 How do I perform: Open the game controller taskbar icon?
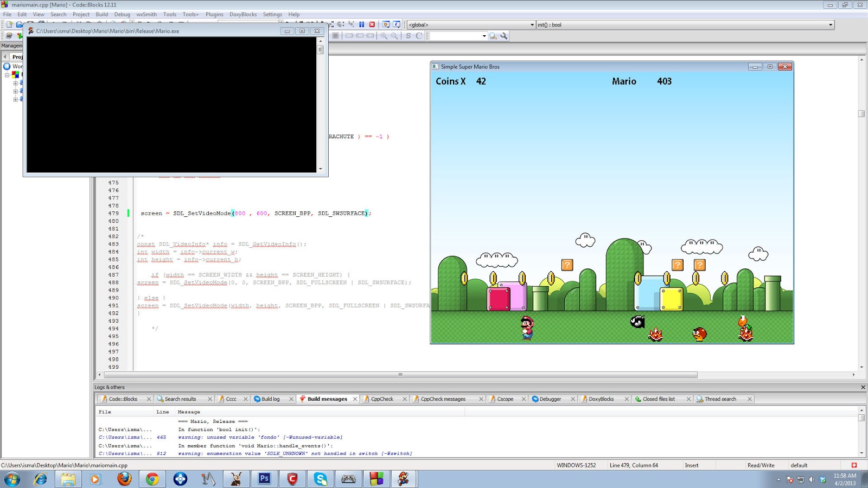(348, 479)
